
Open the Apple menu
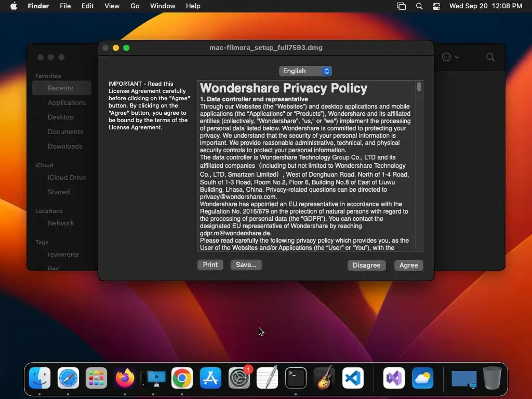(14, 6)
